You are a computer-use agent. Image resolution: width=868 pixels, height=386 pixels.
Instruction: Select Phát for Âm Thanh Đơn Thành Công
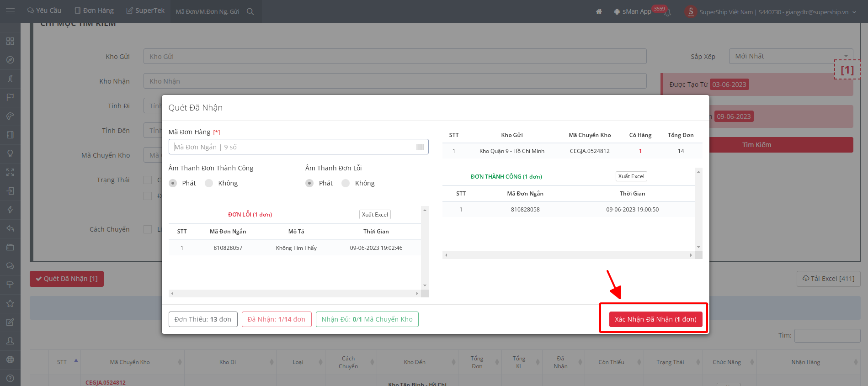(x=173, y=183)
